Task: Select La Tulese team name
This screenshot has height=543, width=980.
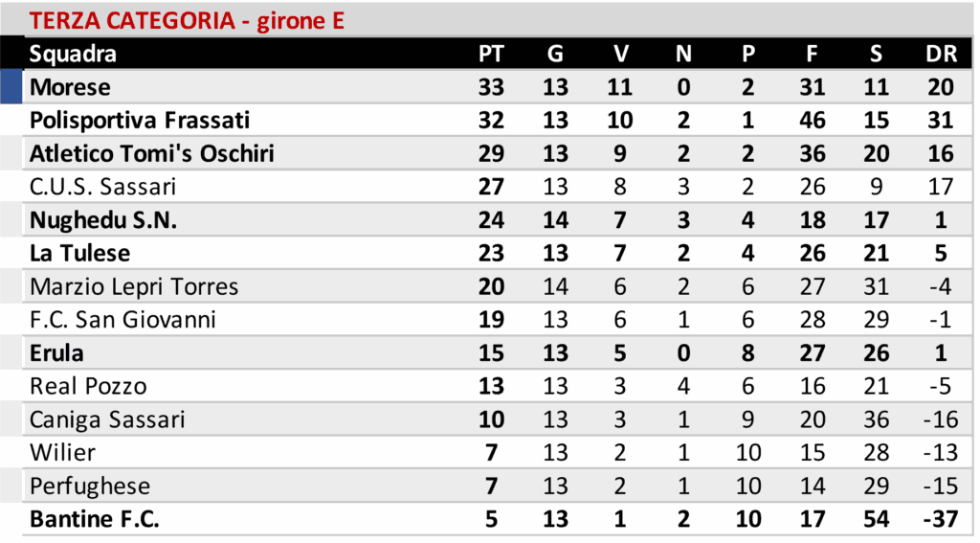Action: point(79,253)
